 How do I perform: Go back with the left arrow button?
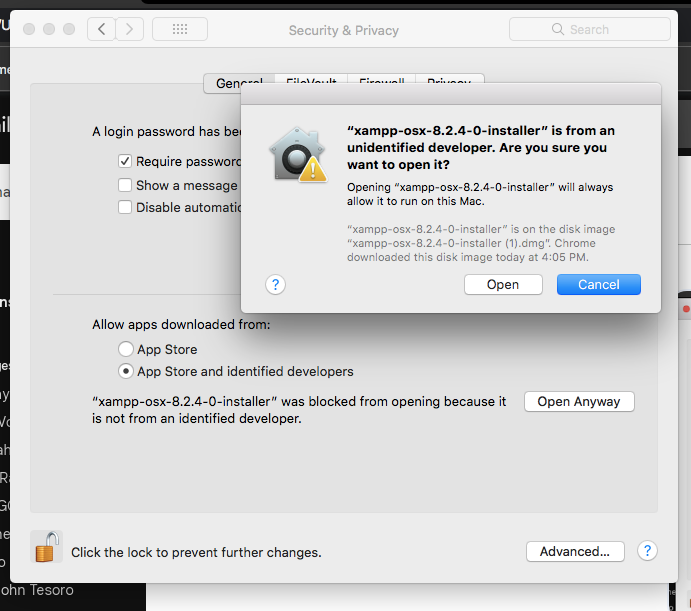tap(101, 29)
